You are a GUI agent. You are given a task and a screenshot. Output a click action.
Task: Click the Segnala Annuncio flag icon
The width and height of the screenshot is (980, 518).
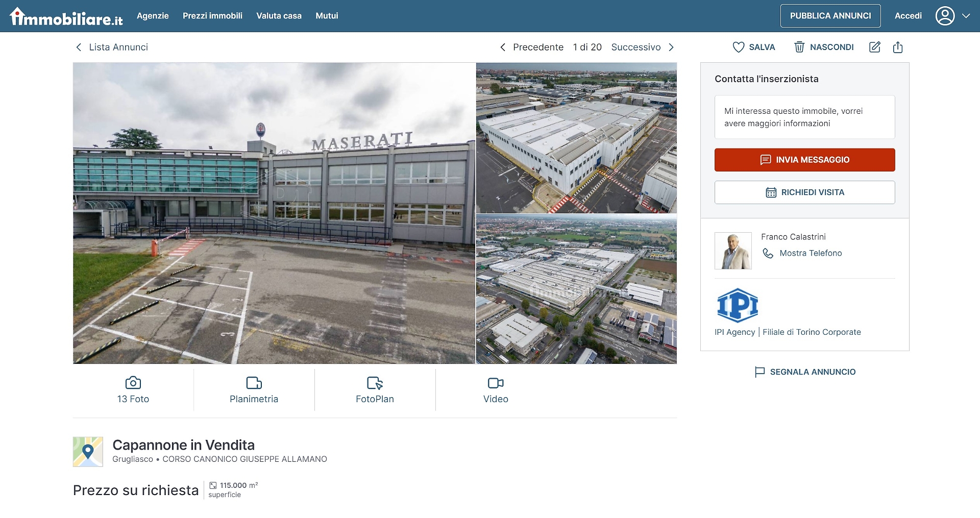click(x=759, y=372)
